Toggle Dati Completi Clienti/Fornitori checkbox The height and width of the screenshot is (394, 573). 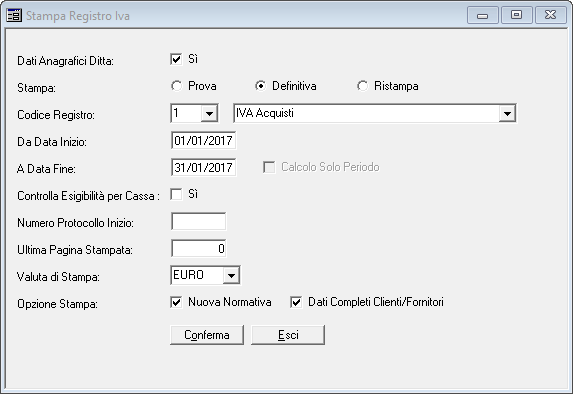tap(296, 302)
